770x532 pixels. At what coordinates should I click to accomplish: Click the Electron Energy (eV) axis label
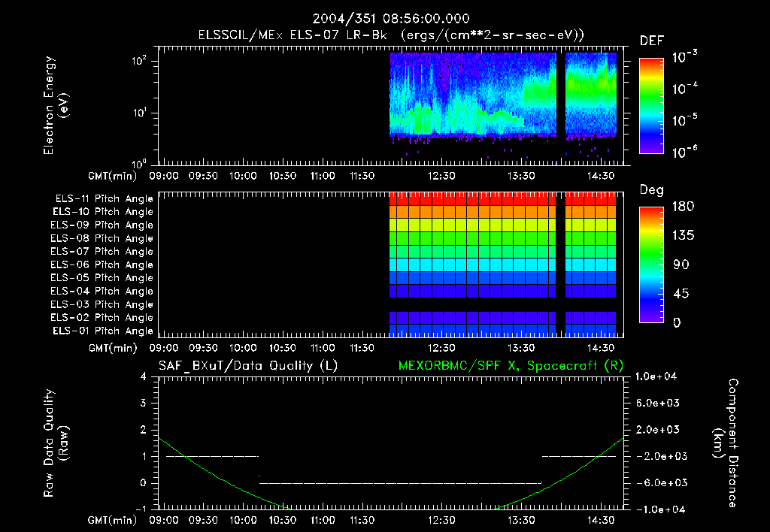coord(56,105)
